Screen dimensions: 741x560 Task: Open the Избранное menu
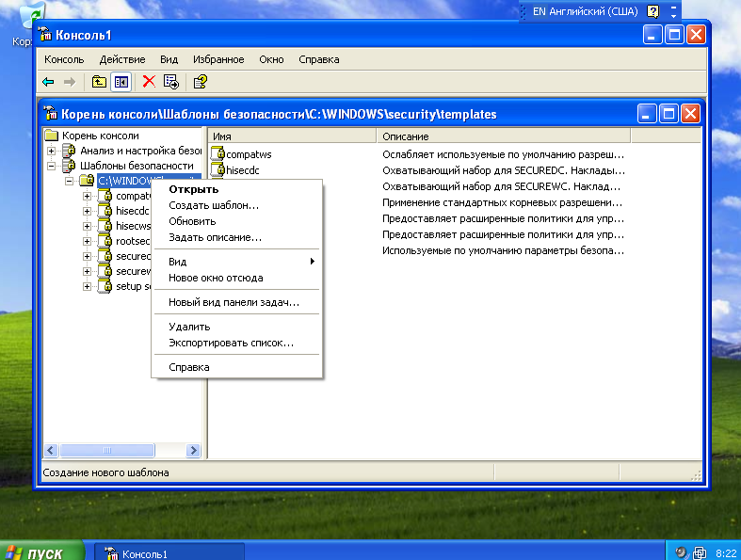(x=218, y=59)
